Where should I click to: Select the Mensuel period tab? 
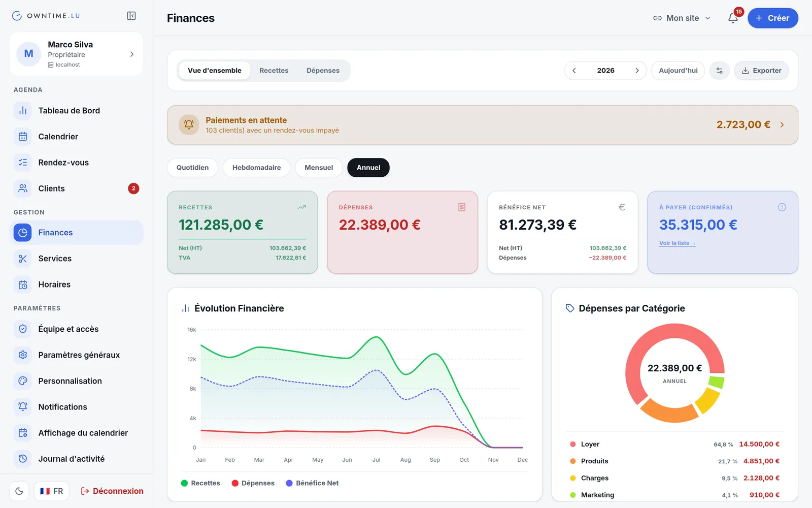coord(319,168)
